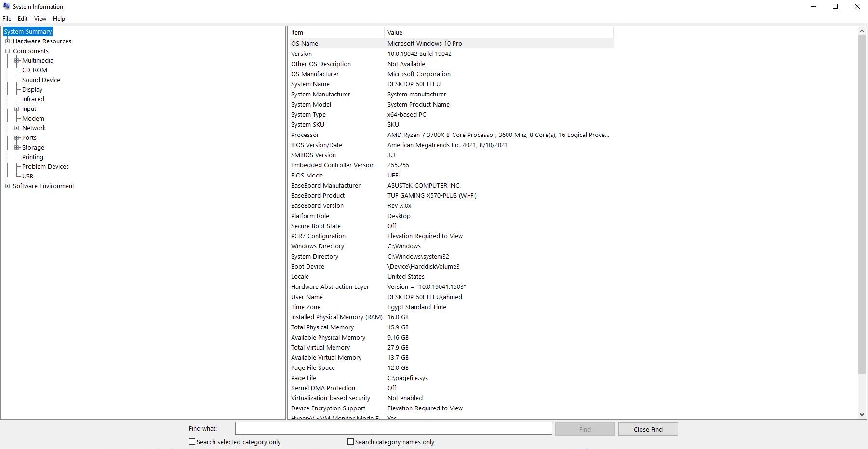This screenshot has width=868, height=449.
Task: Click the BIOS Mode row label
Action: click(307, 176)
